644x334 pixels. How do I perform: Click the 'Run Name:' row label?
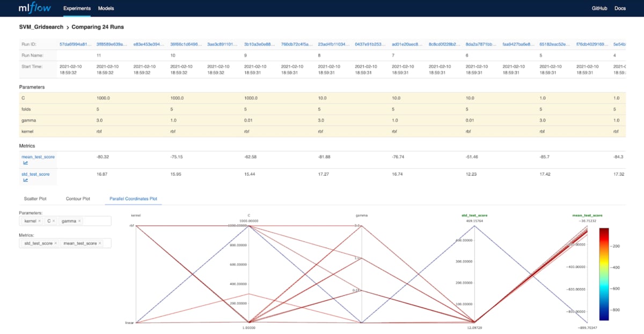coord(33,55)
